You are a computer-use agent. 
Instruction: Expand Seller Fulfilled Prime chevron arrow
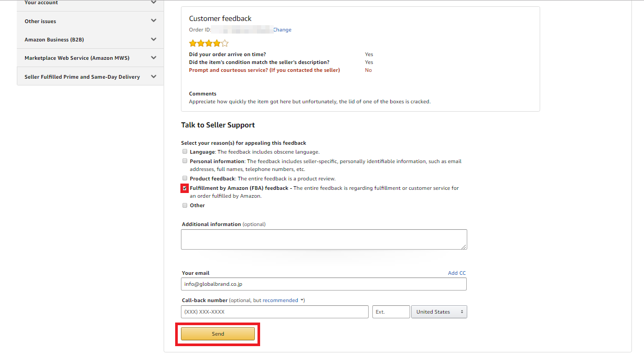(x=153, y=77)
